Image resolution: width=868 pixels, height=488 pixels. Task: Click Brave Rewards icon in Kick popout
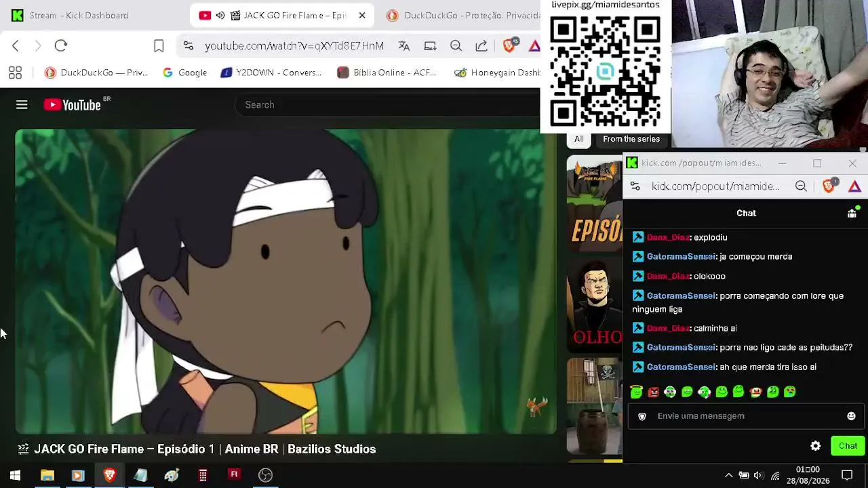[854, 186]
